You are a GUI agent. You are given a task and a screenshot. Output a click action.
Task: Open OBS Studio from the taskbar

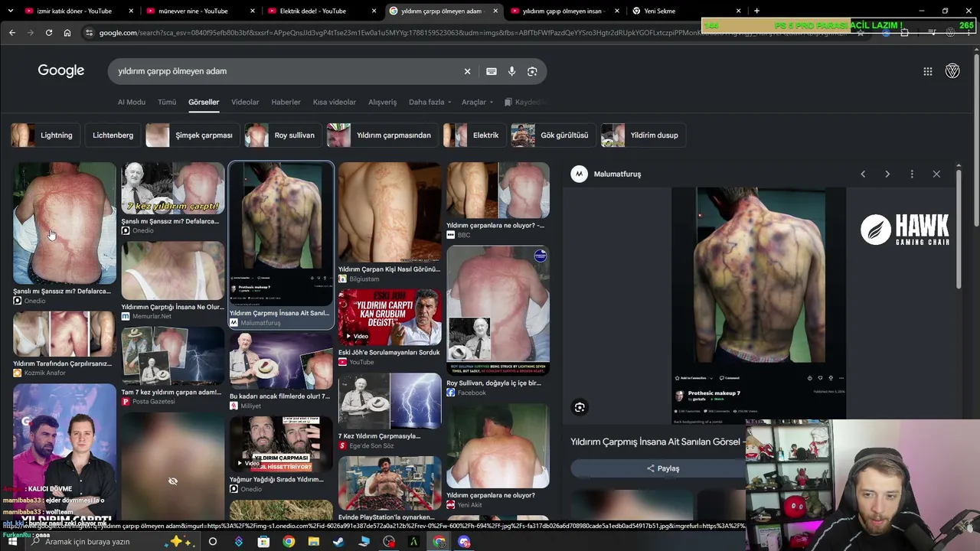(x=389, y=542)
